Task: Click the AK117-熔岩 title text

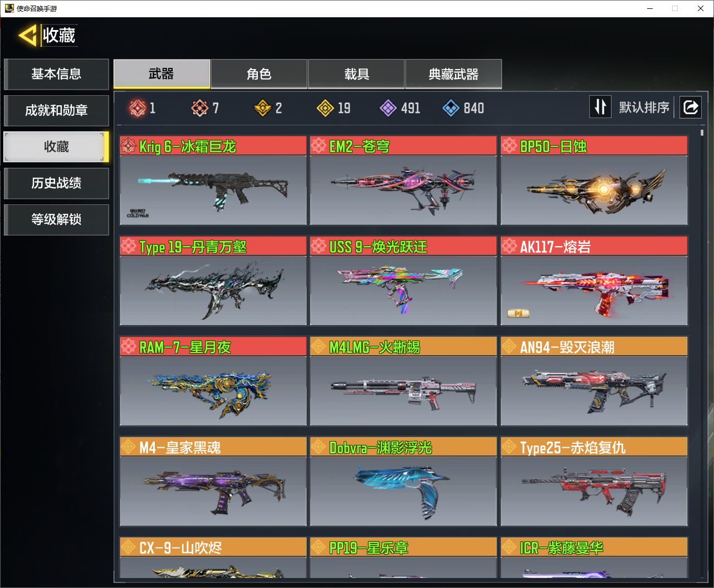Action: (555, 247)
